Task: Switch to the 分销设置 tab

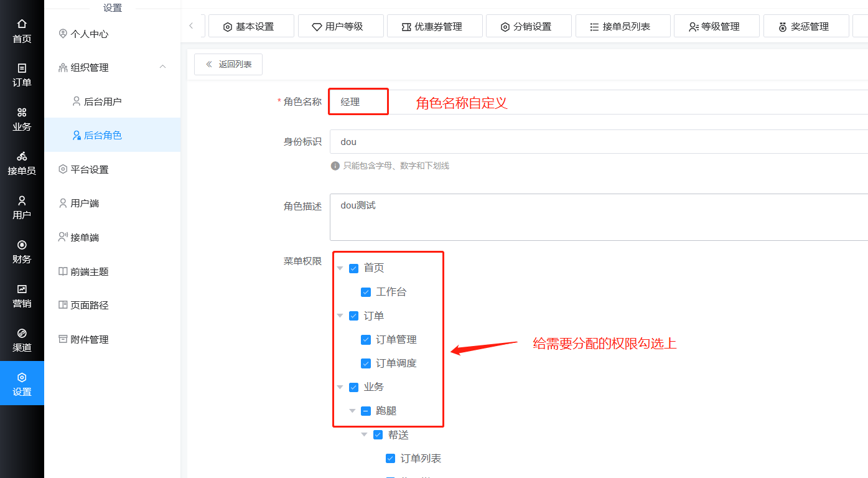Action: [x=528, y=26]
